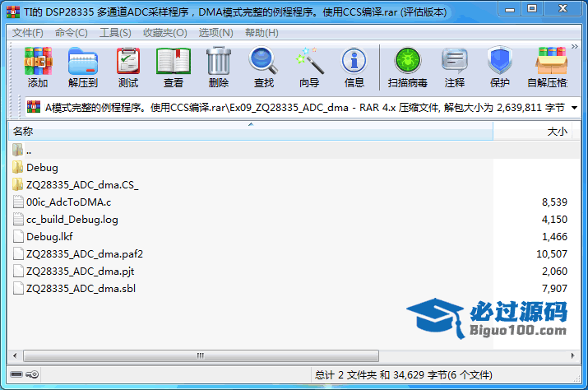Select file 00ic_AdcToDMA.c
Image resolution: width=588 pixels, height=390 pixels.
tap(294, 202)
